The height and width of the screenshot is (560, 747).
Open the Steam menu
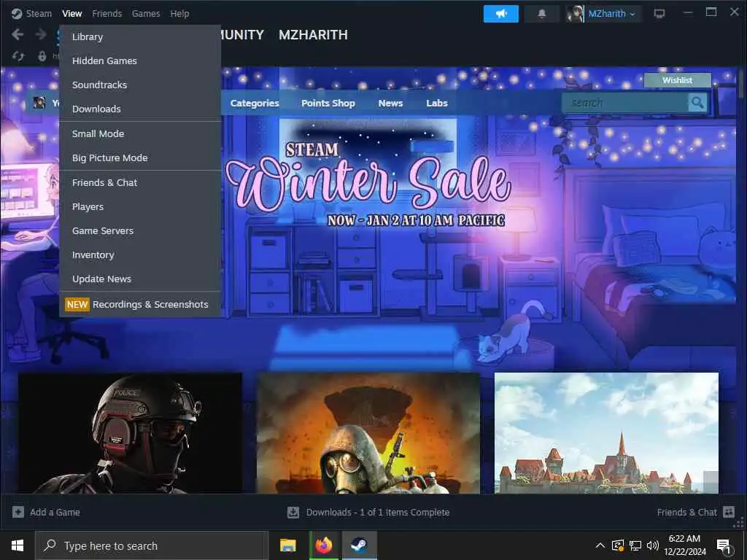click(x=39, y=13)
